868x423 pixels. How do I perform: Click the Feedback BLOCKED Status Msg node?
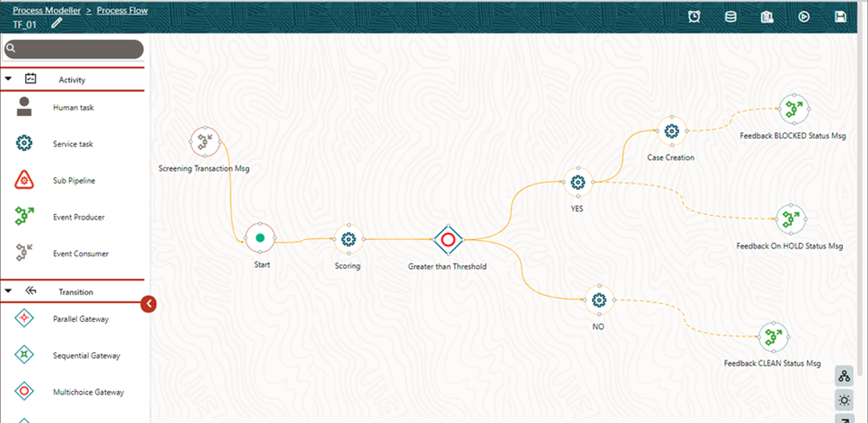pyautogui.click(x=794, y=110)
